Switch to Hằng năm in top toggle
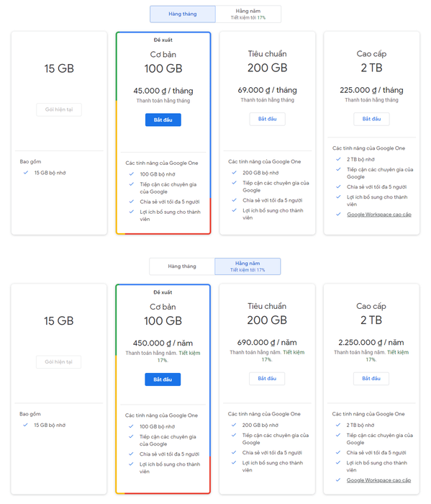 (x=248, y=14)
